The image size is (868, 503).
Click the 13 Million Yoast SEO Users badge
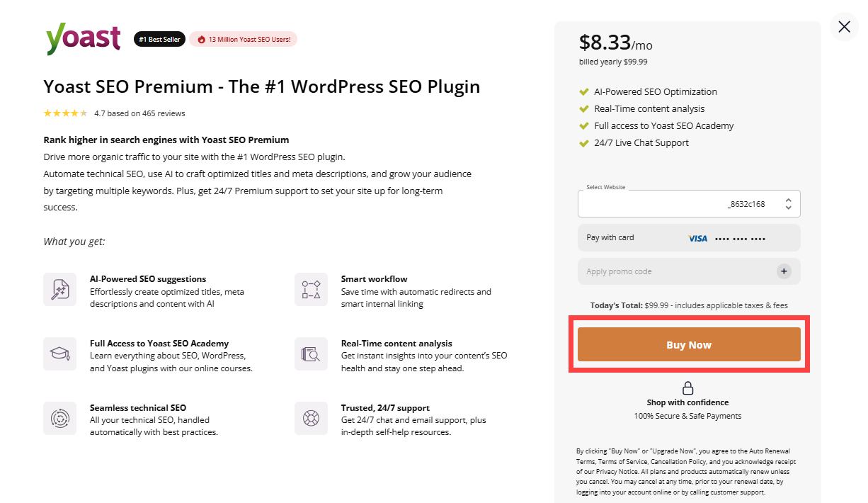[243, 39]
